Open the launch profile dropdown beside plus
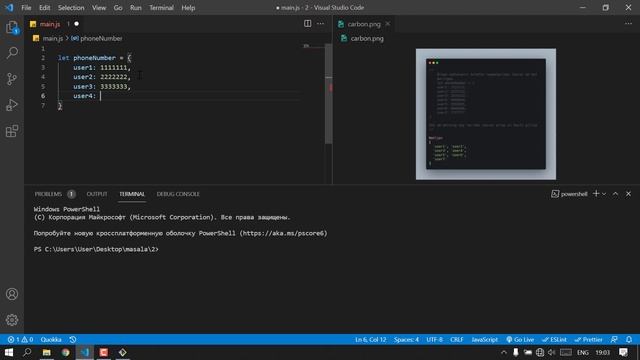640x360 pixels. [x=604, y=194]
